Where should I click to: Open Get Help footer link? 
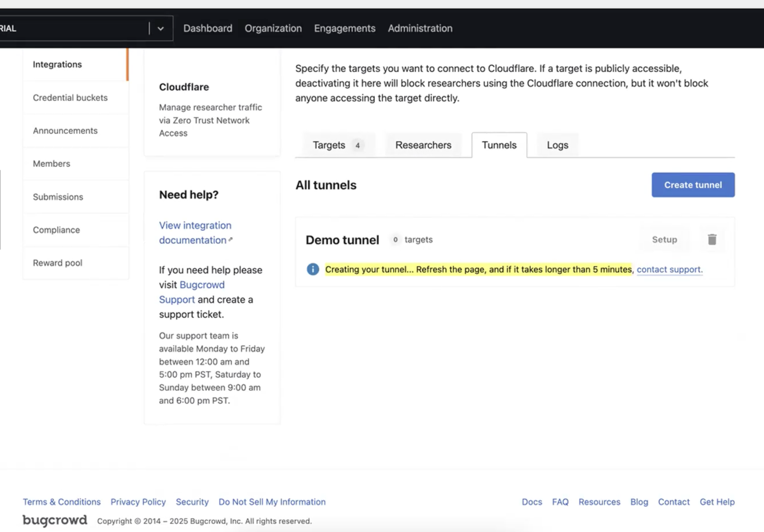[x=717, y=502]
